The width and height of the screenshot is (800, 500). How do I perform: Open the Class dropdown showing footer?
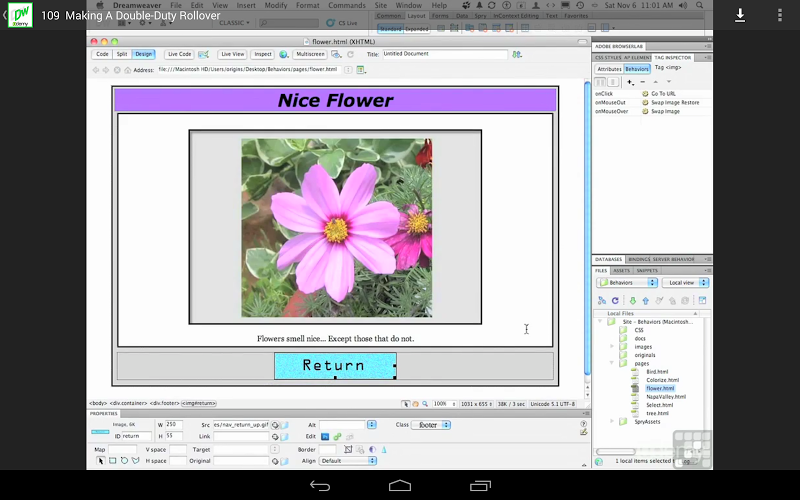(x=431, y=425)
